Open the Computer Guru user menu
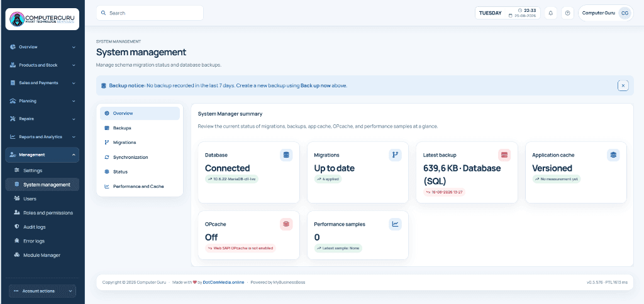 [x=606, y=13]
